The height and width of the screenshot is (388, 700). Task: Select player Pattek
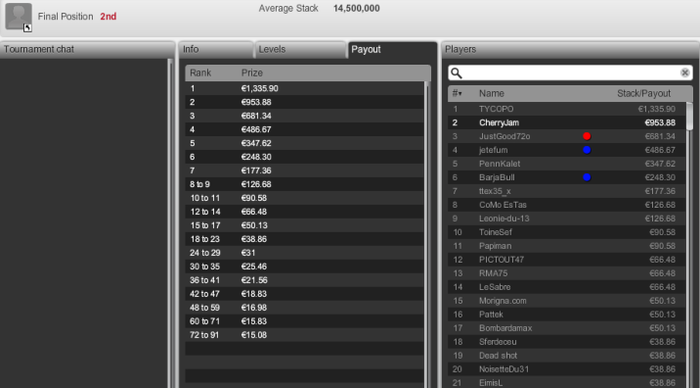(567, 314)
